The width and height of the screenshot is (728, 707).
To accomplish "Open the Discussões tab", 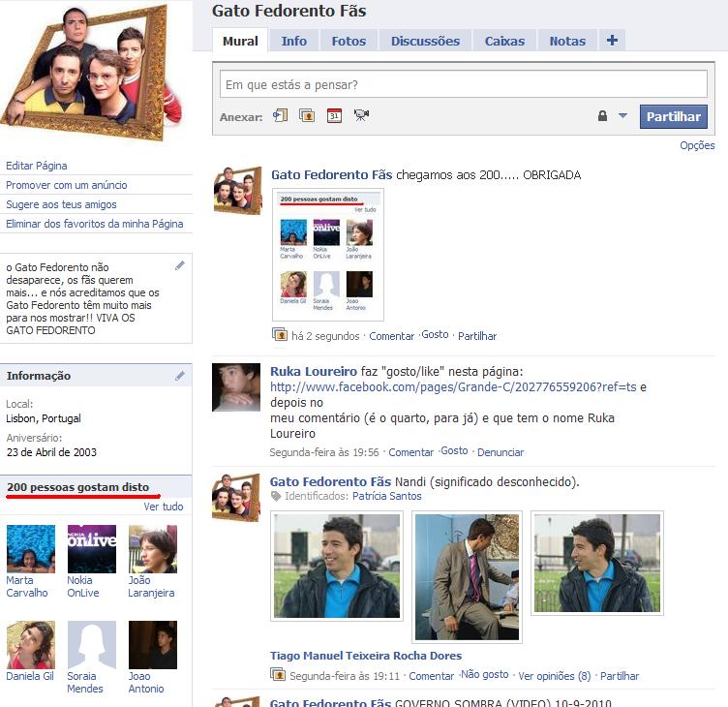I will 425,42.
